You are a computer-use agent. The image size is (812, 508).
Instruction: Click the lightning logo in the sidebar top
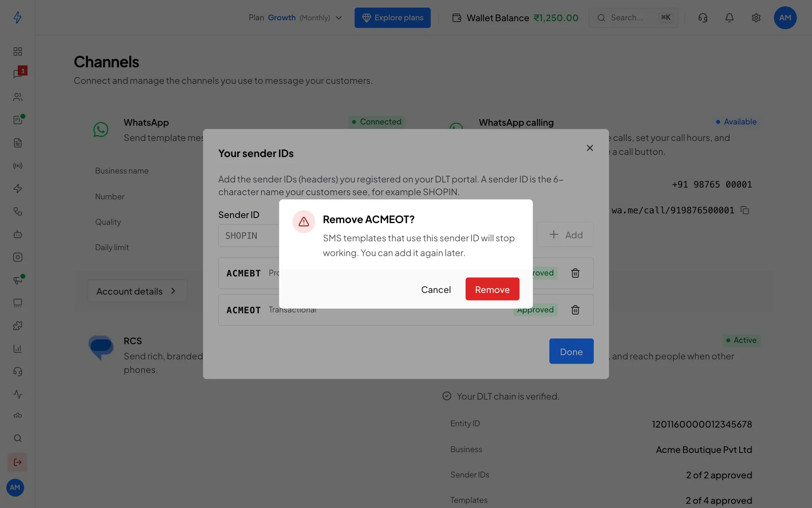coord(17,17)
